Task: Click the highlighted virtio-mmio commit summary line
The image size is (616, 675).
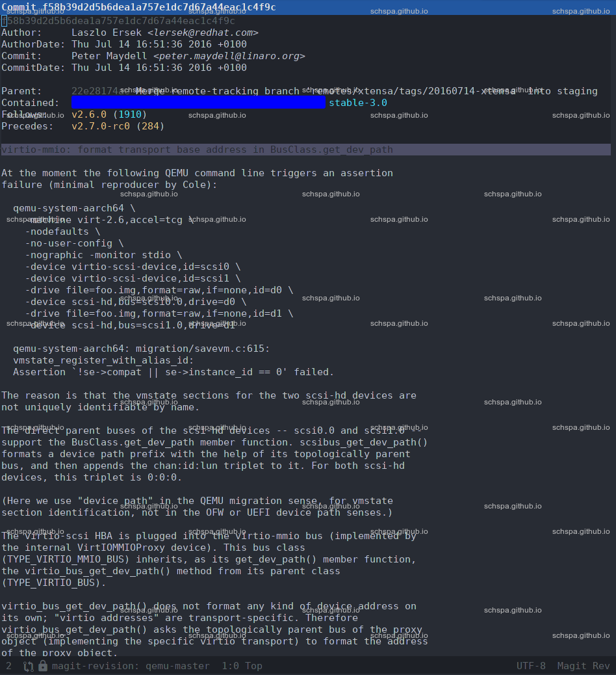Action: coord(306,150)
